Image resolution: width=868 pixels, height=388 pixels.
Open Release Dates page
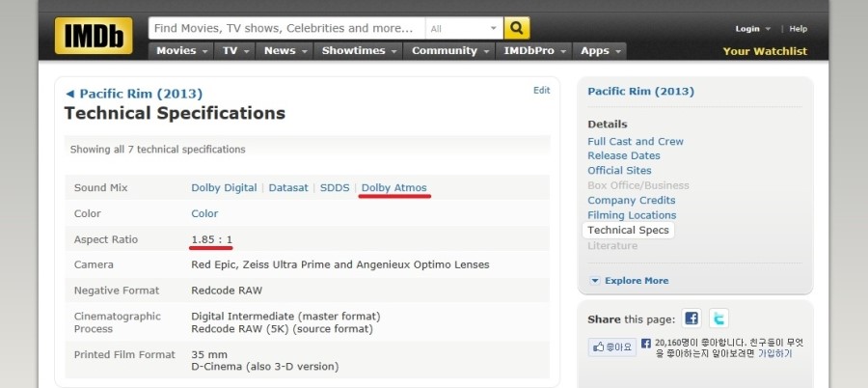coord(624,155)
